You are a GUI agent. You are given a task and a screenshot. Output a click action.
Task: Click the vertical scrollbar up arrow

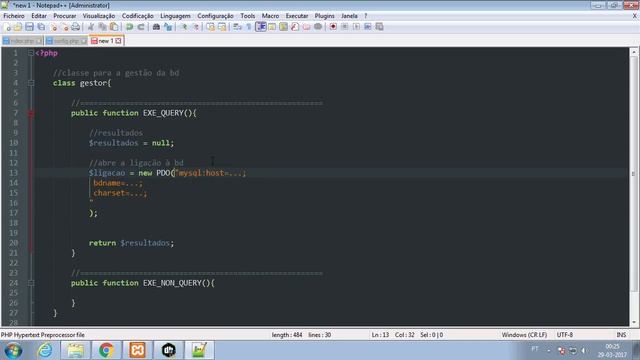point(633,52)
